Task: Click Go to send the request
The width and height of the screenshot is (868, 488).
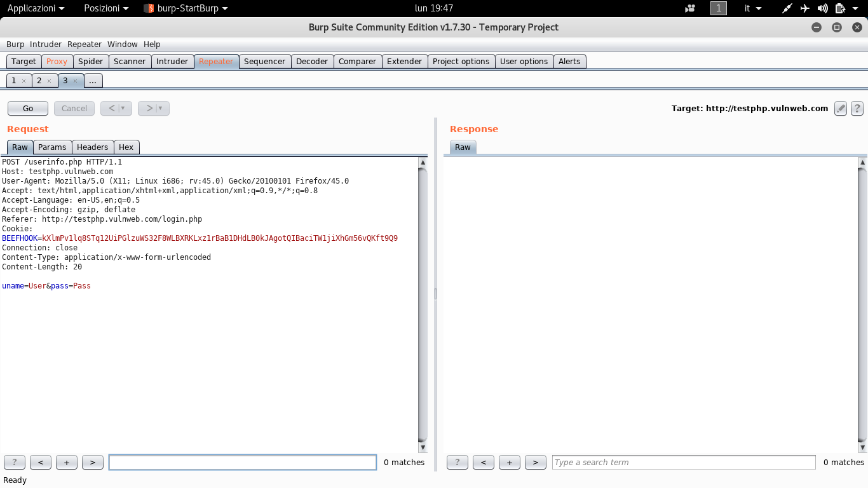Action: click(x=28, y=109)
